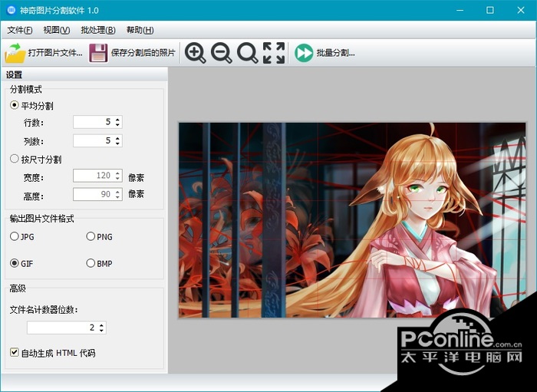537x392 pixels.
Task: Click the 行数 number input field
Action: click(x=97, y=122)
